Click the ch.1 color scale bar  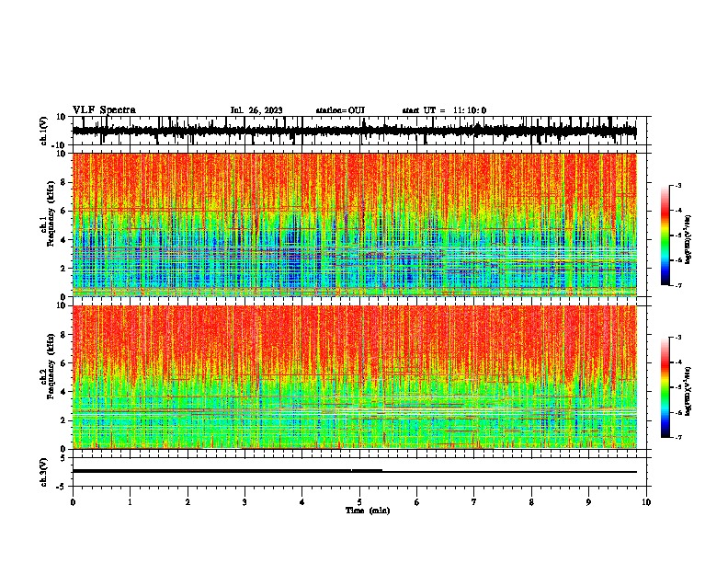pyautogui.click(x=665, y=236)
